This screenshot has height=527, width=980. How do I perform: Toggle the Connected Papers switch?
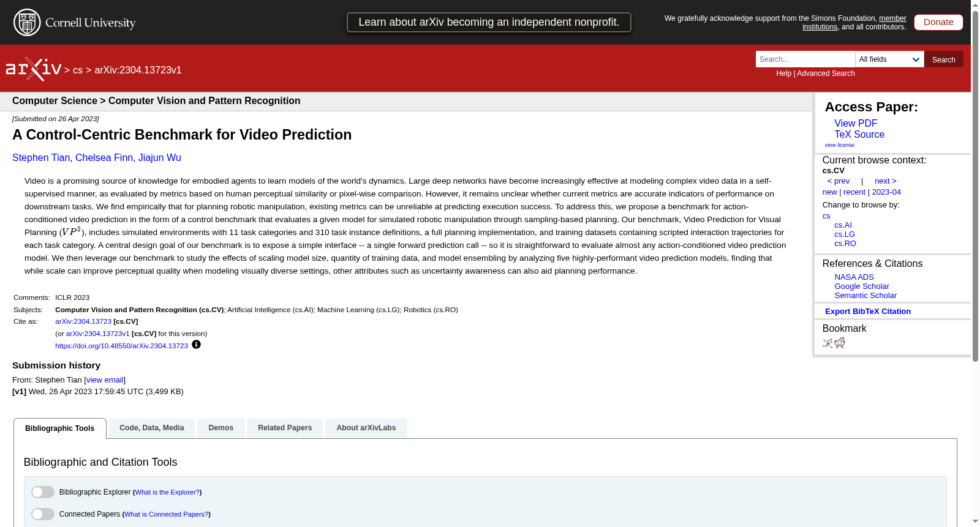point(43,514)
